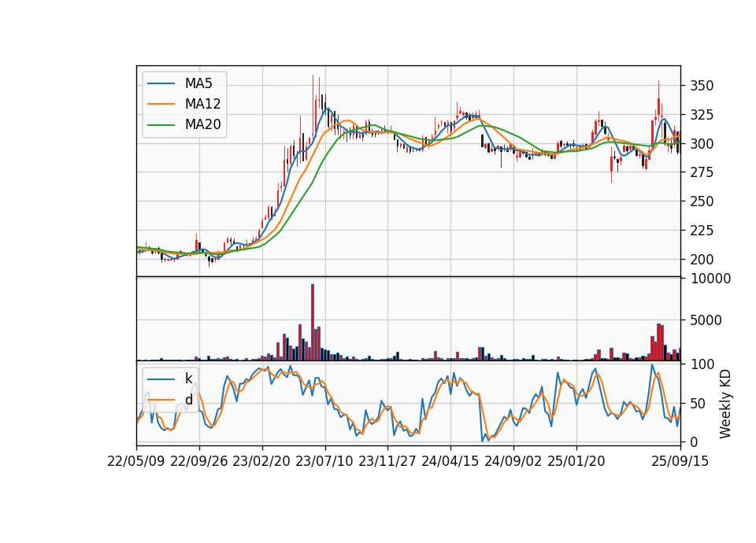Click the tallest volume bar
The image size is (756, 543).
point(313,323)
